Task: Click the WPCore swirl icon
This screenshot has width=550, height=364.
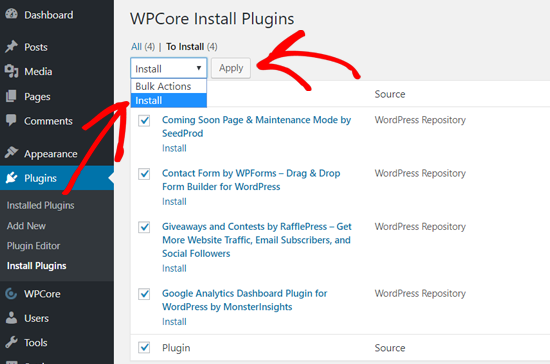Action: [11, 294]
